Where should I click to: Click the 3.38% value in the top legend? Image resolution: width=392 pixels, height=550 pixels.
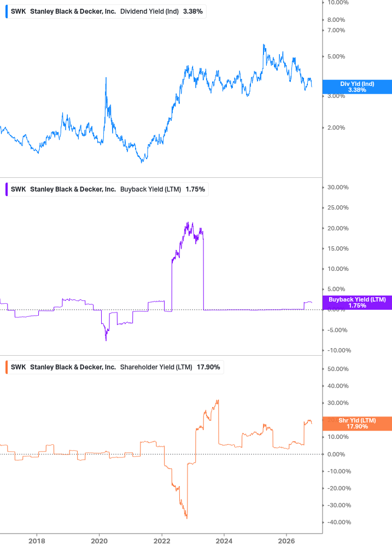(193, 11)
